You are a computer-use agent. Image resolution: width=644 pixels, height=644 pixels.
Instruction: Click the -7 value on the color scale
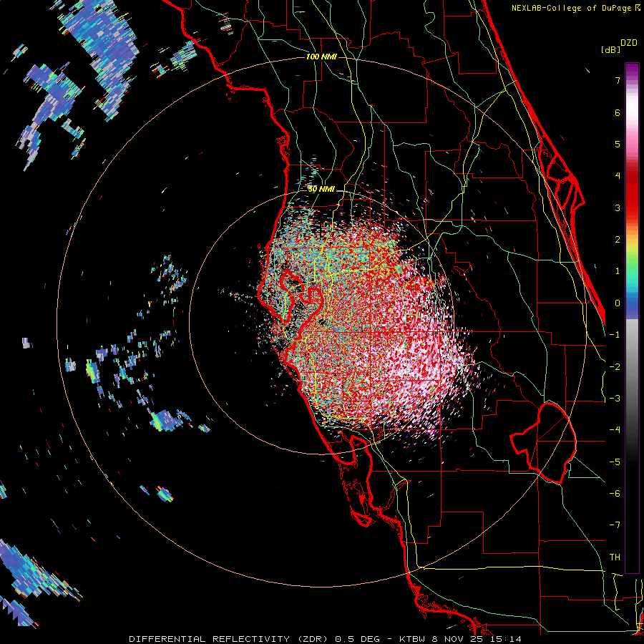point(615,525)
